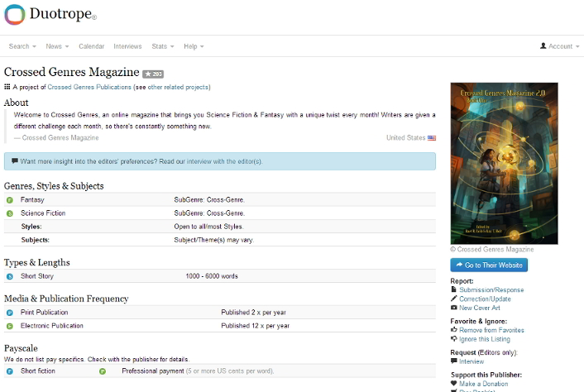Click the heart icon by Make a Donation
The image size is (584, 392).
pos(453,383)
